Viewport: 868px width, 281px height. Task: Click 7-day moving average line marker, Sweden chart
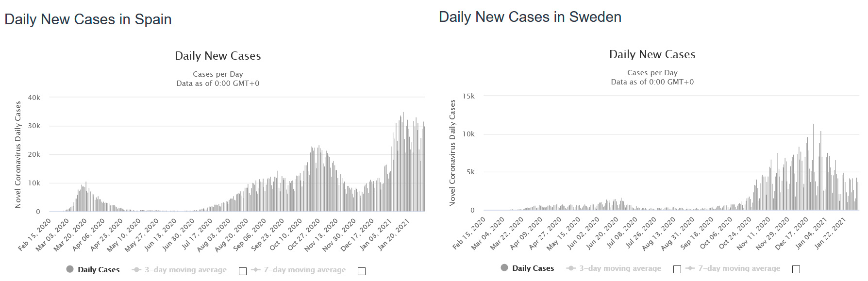[x=690, y=268]
